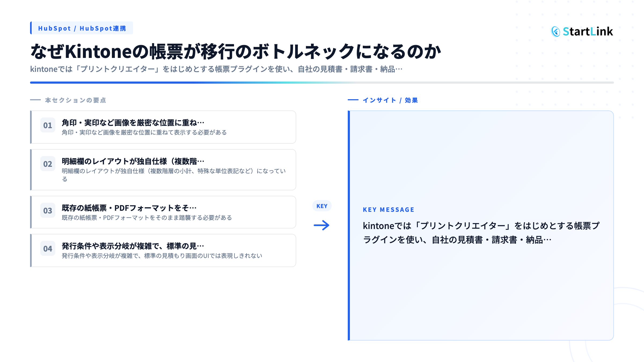Image resolution: width=644 pixels, height=362 pixels.
Task: Click the number badge 03
Action: (x=48, y=210)
